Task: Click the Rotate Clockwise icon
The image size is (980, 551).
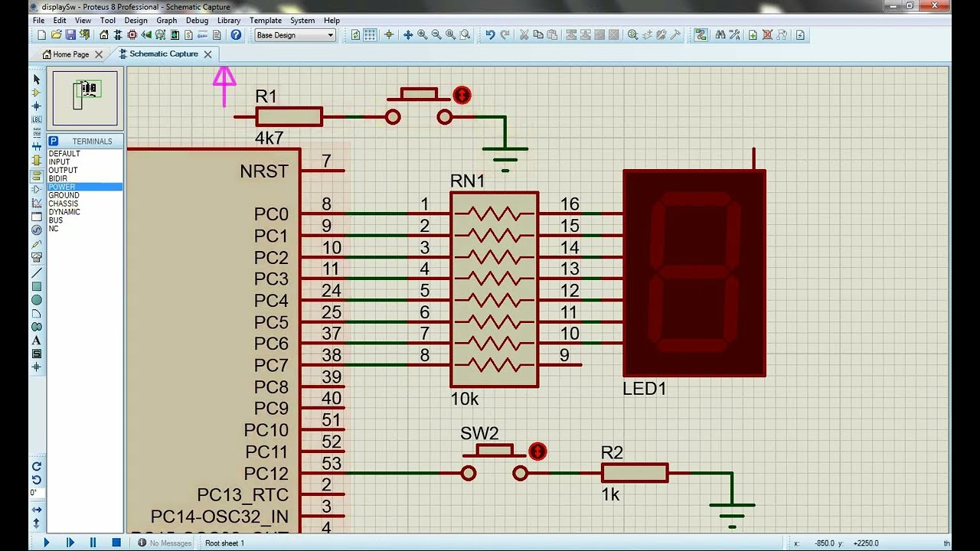Action: point(36,466)
